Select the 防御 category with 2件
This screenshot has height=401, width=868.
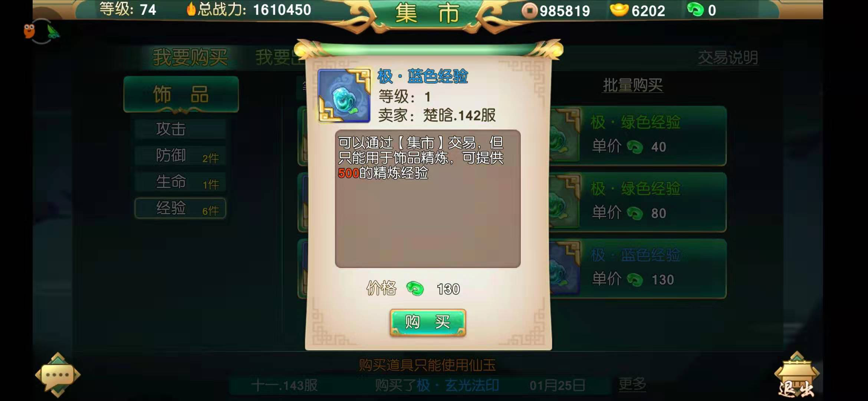coord(180,156)
